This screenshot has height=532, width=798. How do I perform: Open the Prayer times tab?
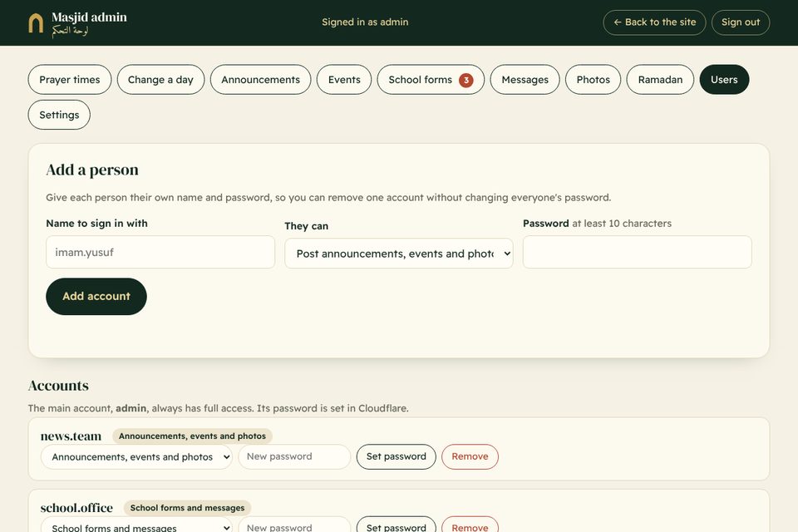pos(70,80)
